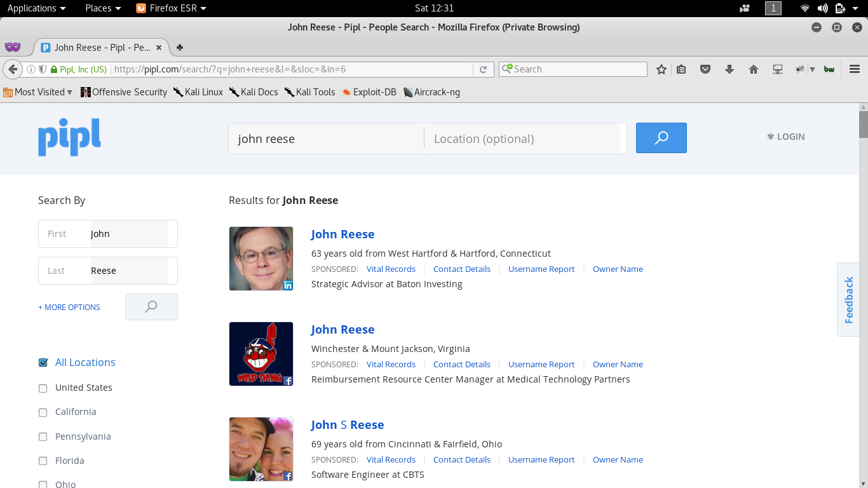This screenshot has width=868, height=488.
Task: Open the Wi-Fi status icon
Action: (805, 8)
